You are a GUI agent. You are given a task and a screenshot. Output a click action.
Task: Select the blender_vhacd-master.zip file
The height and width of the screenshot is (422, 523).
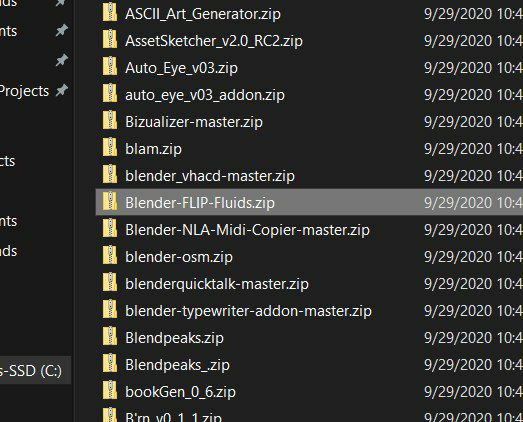click(210, 176)
